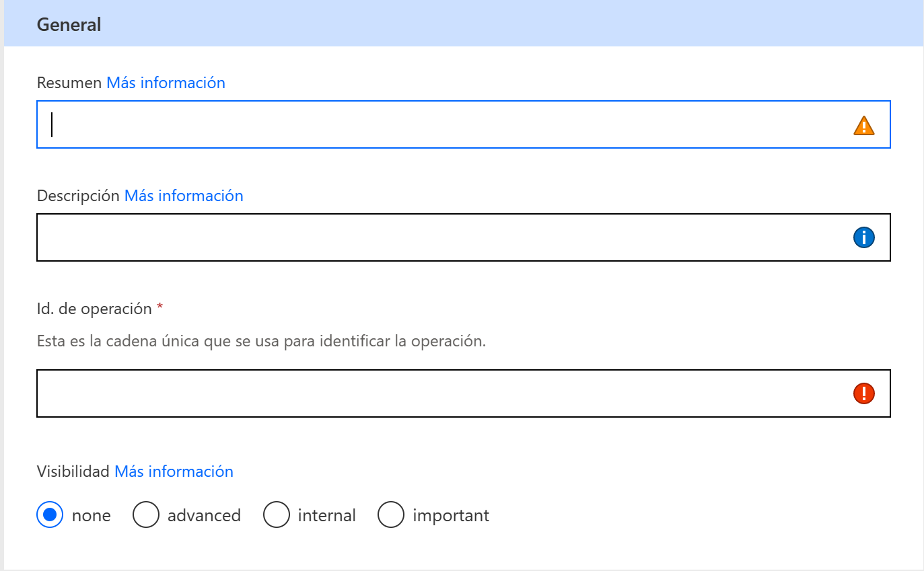Select the important visibility option
The height and width of the screenshot is (571, 924).
click(x=391, y=515)
